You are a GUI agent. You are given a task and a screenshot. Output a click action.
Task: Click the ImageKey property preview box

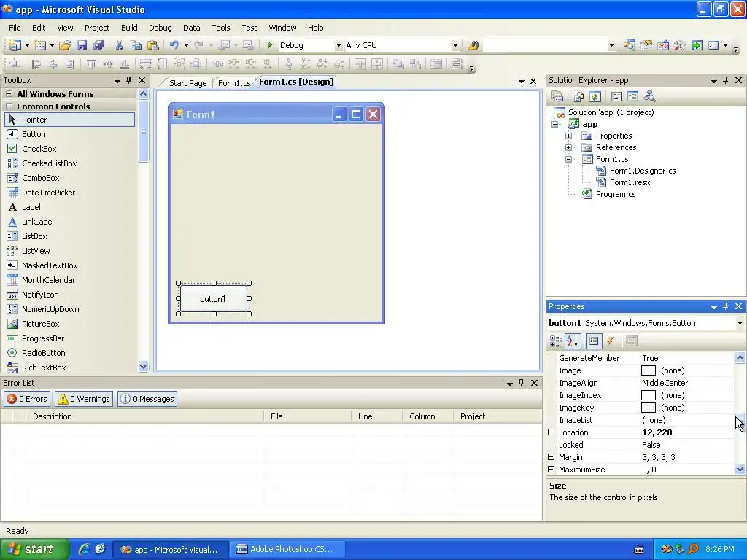click(x=649, y=408)
